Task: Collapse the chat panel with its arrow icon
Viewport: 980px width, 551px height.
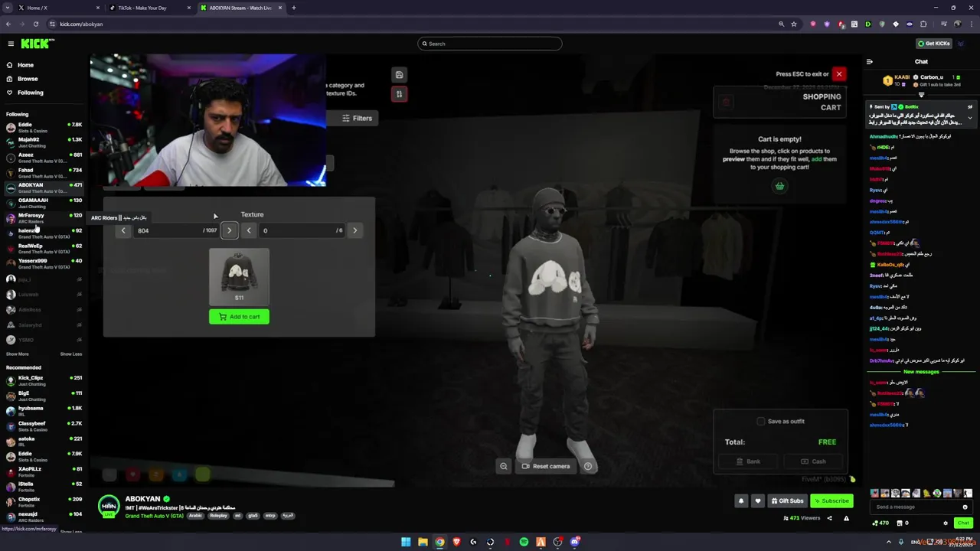Action: click(x=869, y=62)
